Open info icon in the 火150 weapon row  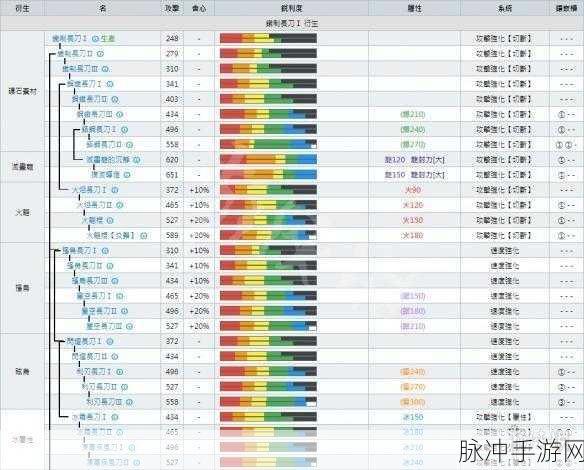[x=110, y=220]
